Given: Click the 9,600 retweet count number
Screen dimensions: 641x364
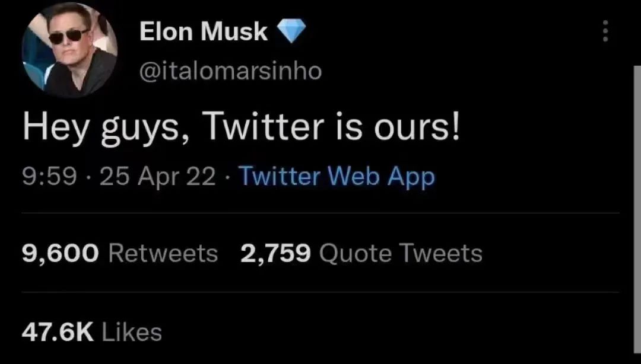Looking at the screenshot, I should [x=61, y=253].
